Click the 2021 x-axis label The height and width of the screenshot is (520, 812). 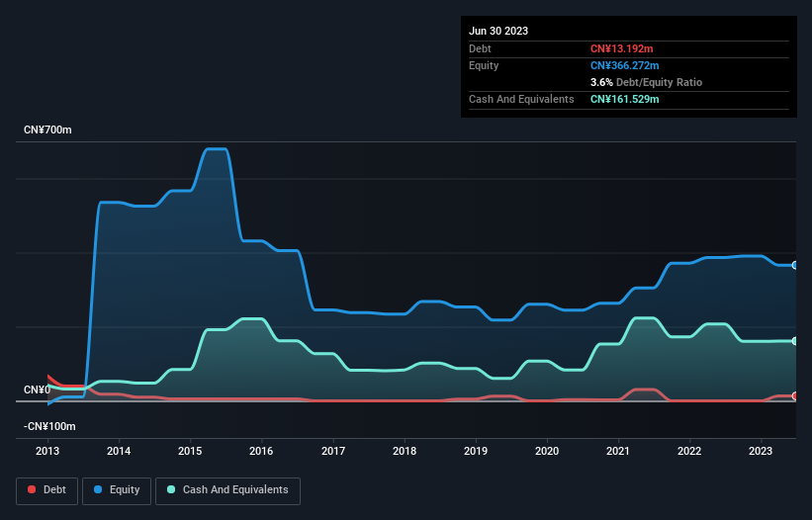pos(618,451)
